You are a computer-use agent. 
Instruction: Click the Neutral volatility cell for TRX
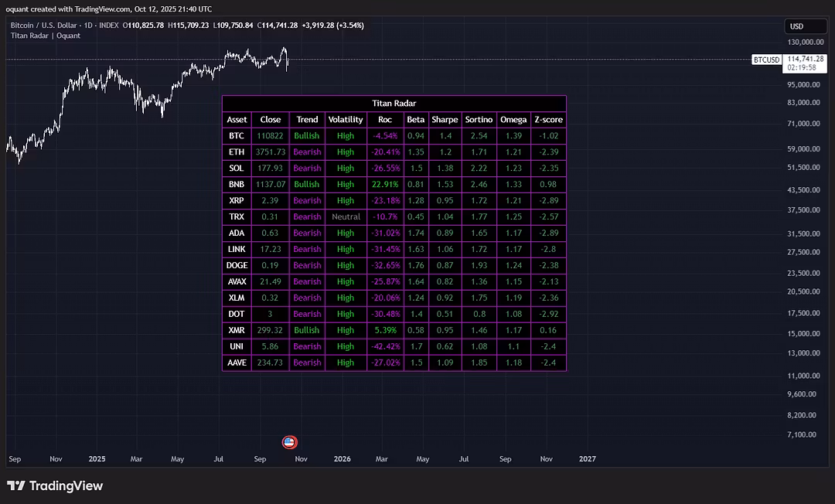coord(346,217)
